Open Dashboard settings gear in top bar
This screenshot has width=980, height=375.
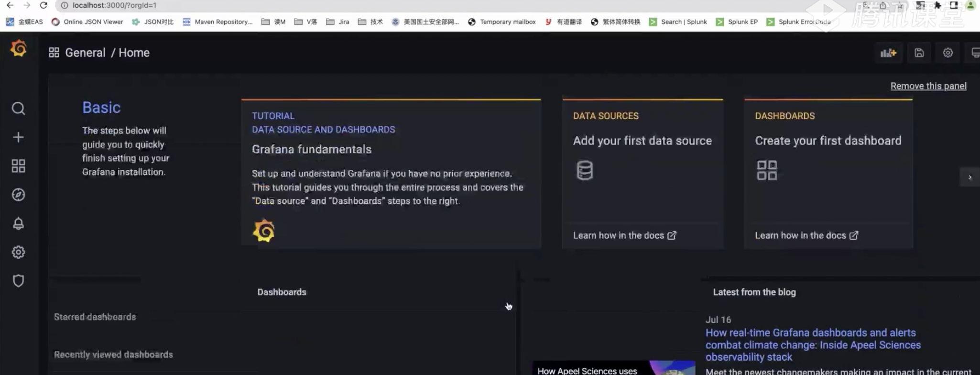(x=947, y=53)
